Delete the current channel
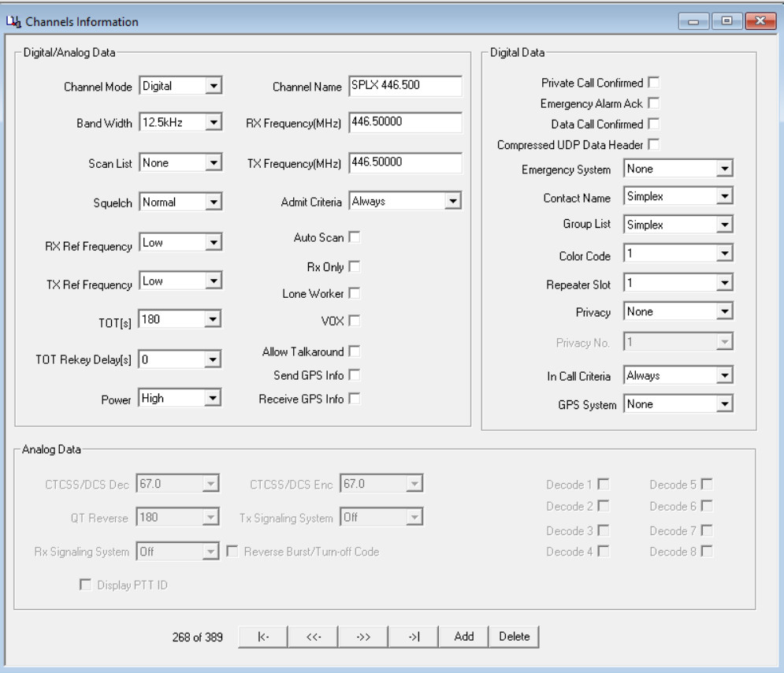This screenshot has width=784, height=673. click(x=514, y=637)
